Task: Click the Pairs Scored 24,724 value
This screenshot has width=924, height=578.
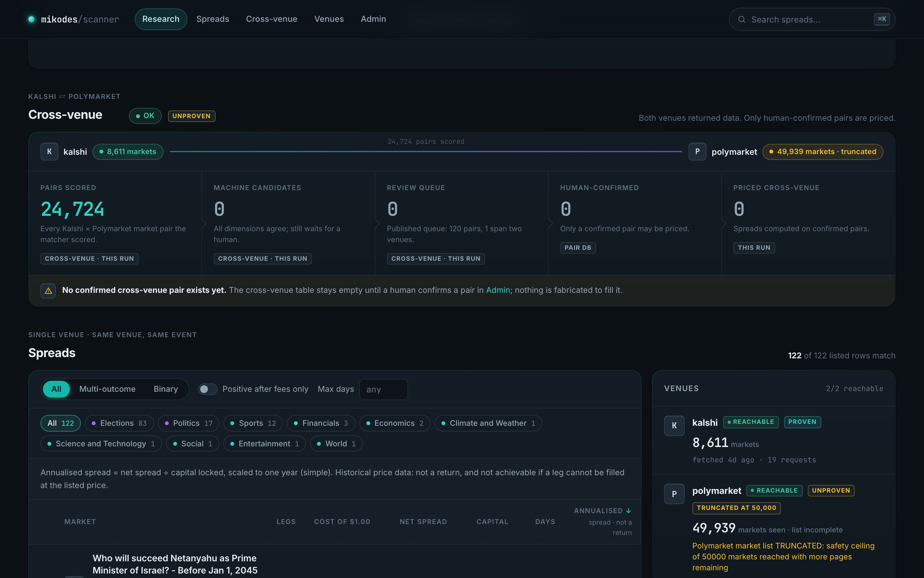Action: tap(72, 209)
